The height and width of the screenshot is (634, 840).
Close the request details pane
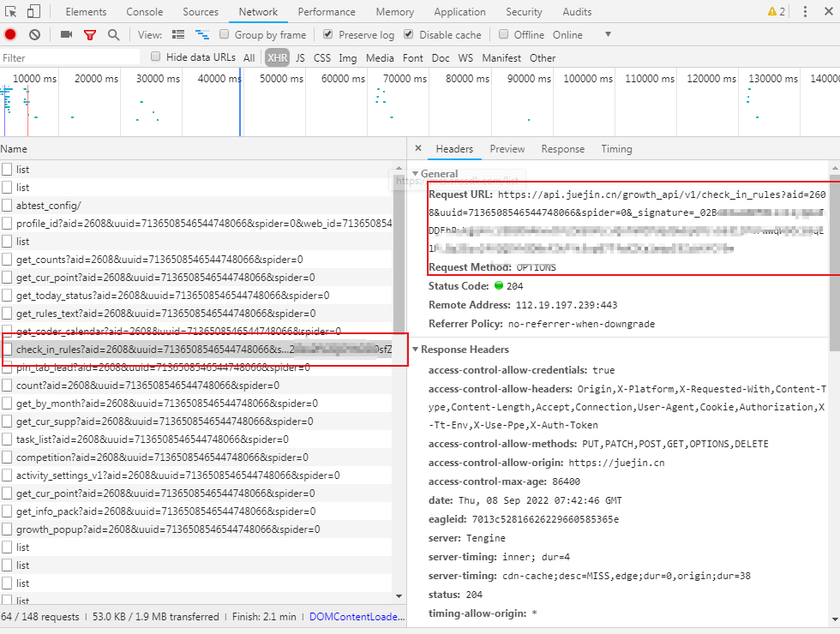[418, 148]
